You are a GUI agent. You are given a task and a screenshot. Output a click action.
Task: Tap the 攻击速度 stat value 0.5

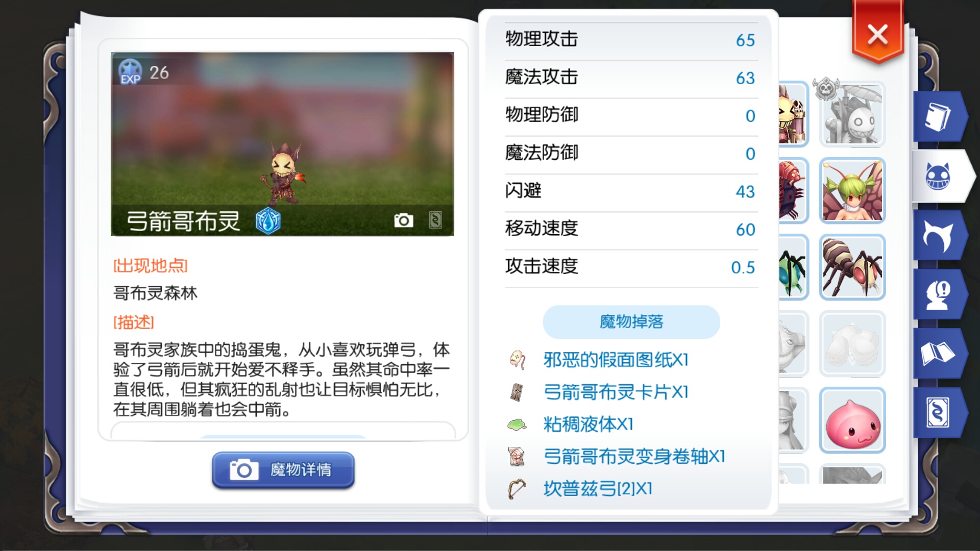[x=743, y=267]
